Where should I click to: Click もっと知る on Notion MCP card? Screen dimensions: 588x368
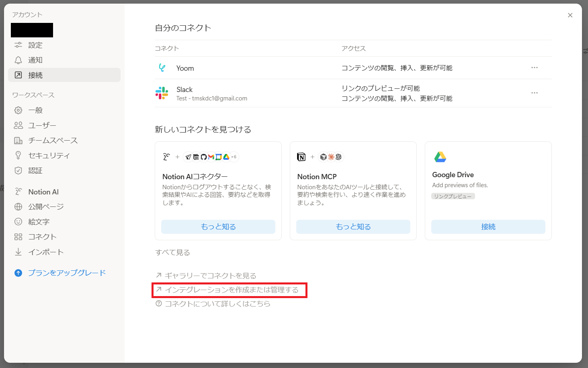(353, 227)
